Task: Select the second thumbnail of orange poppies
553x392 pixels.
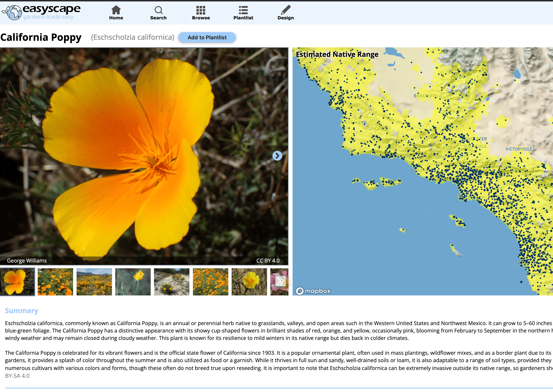Action: point(55,282)
